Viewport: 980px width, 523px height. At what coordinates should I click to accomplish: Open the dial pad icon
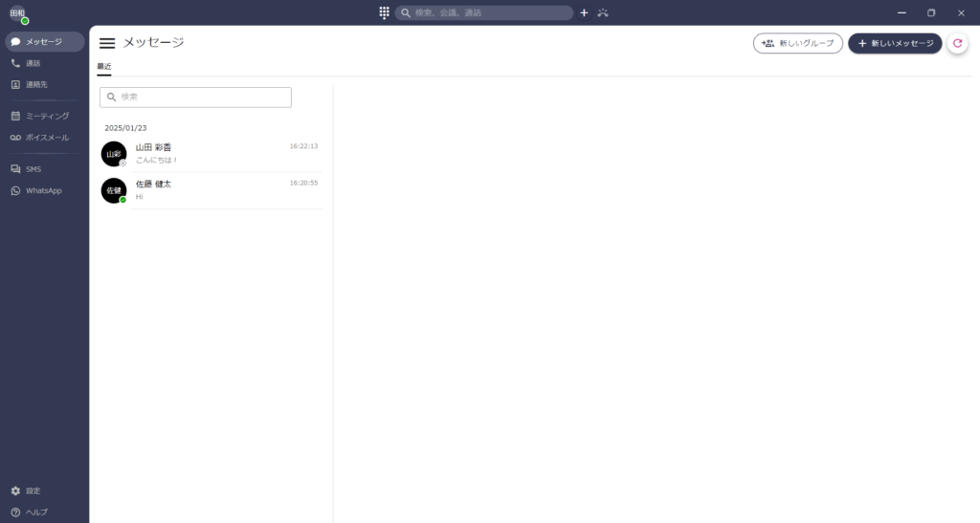coord(384,13)
